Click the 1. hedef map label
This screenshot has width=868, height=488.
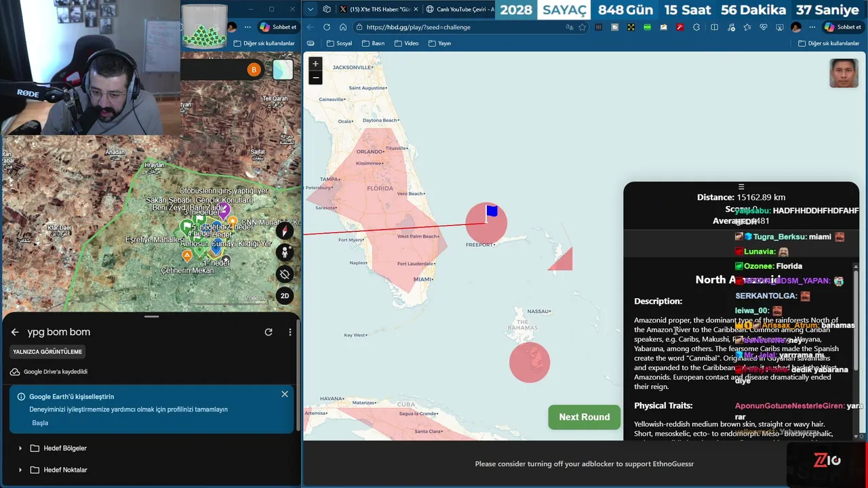coord(216,263)
